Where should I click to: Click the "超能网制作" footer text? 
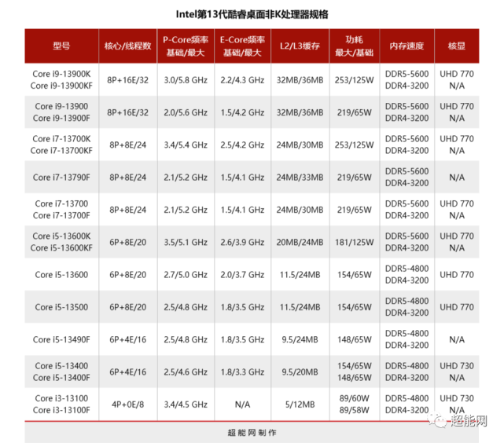(x=252, y=433)
